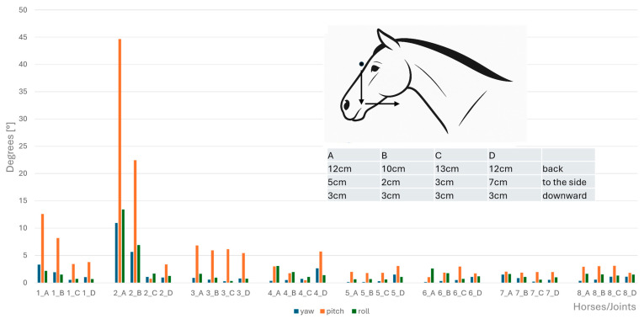644x319 pixels.
Task: Select the table cell reading 13cm
Action: pos(460,168)
